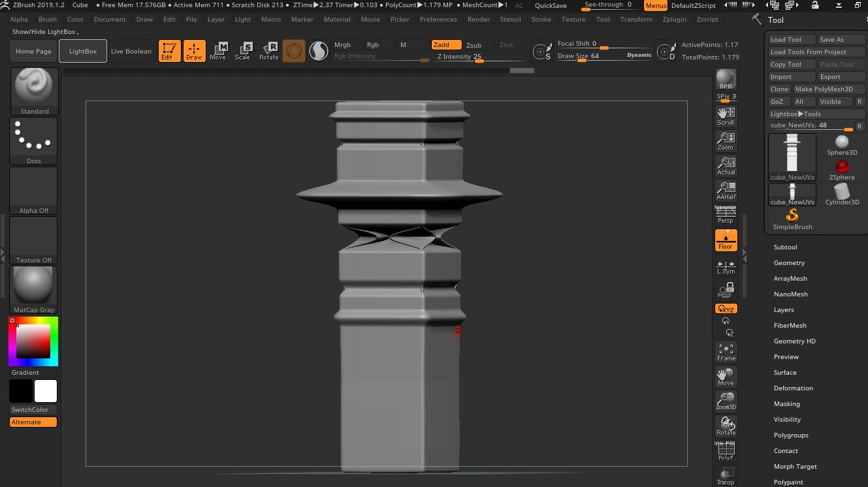868x487 pixels.
Task: Click the BPR render icon
Action: 726,80
